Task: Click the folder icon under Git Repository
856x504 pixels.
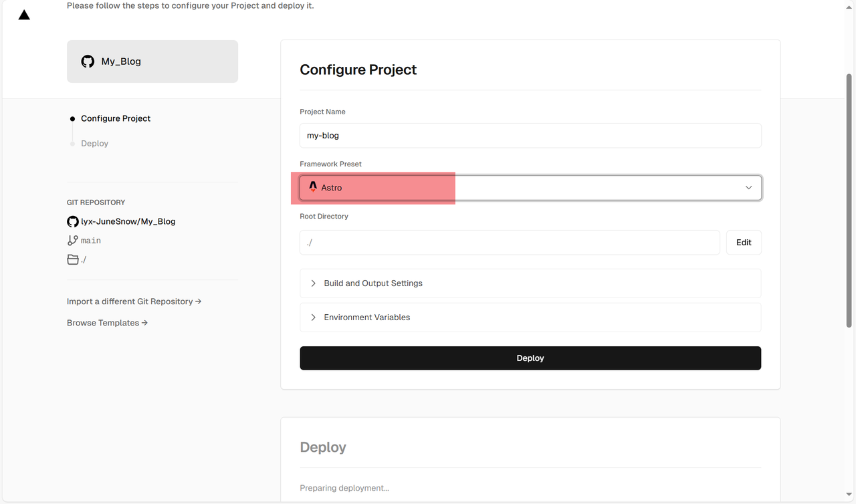Action: 73,259
